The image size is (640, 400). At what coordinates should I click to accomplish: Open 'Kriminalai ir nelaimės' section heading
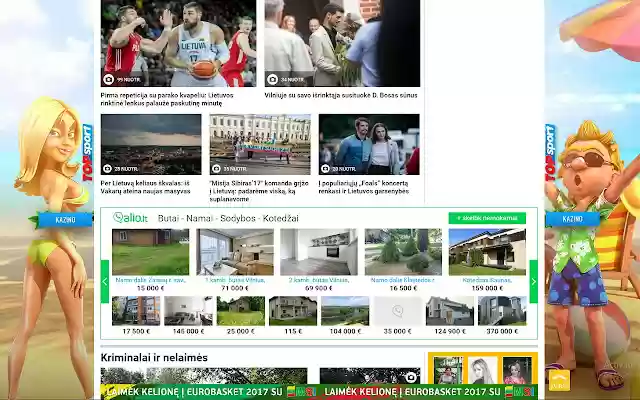tap(154, 358)
